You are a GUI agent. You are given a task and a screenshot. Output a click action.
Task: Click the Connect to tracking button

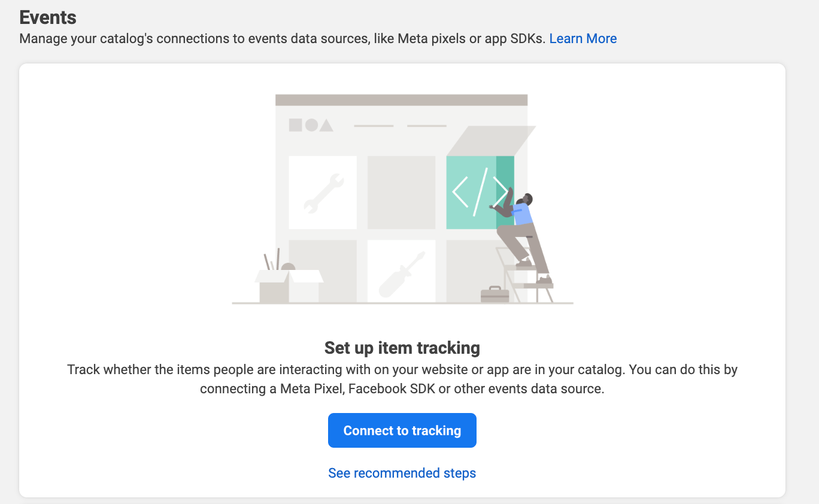402,430
